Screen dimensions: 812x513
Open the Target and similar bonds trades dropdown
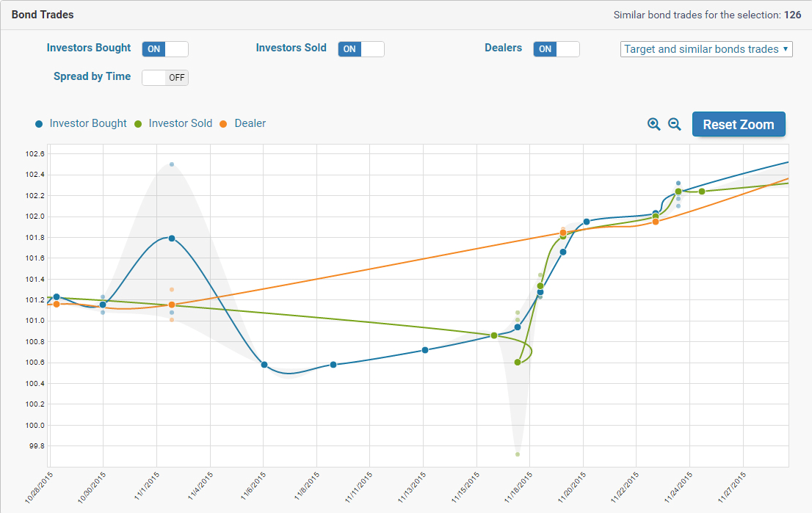tap(706, 49)
